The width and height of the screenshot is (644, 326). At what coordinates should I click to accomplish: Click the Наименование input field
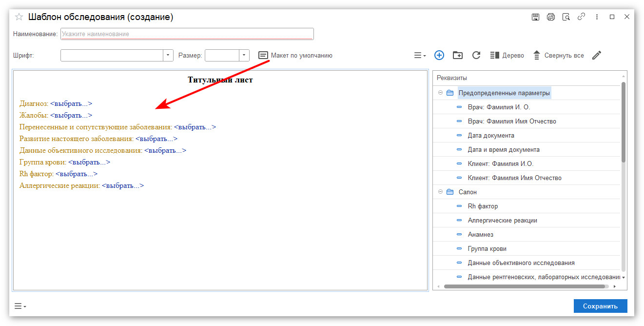coord(187,34)
